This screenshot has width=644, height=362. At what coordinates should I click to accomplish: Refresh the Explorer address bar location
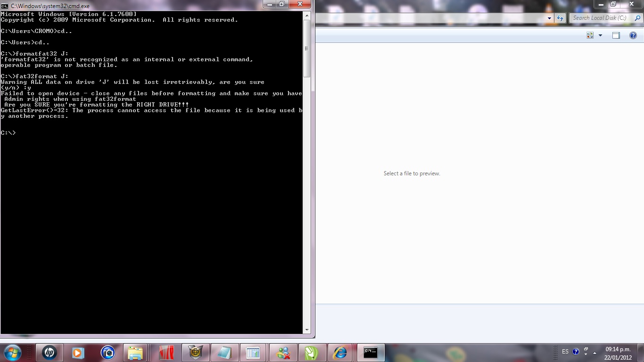[560, 18]
